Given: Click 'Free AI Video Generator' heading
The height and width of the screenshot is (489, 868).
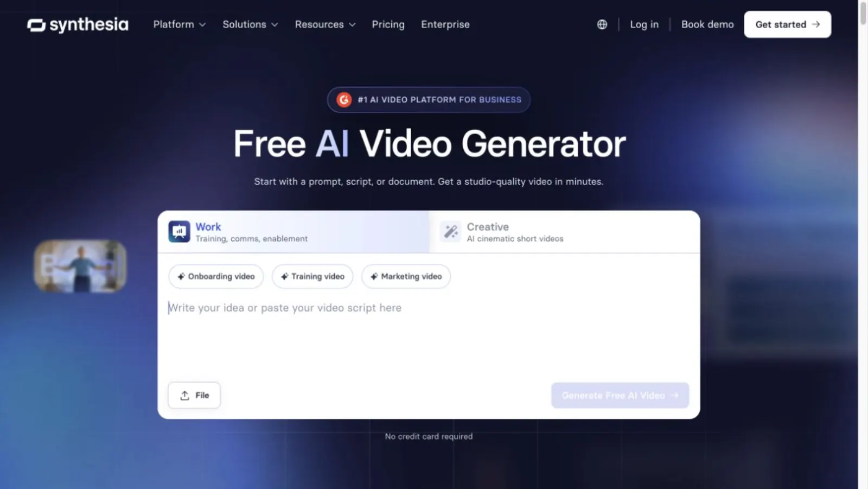Looking at the screenshot, I should click(429, 144).
